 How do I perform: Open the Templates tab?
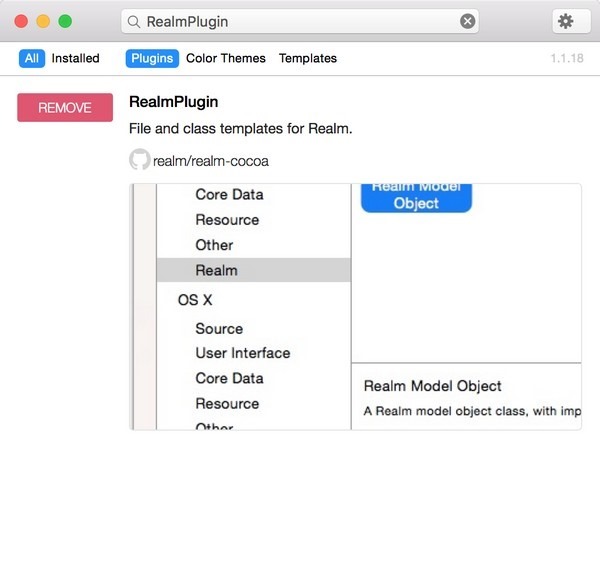pyautogui.click(x=308, y=58)
